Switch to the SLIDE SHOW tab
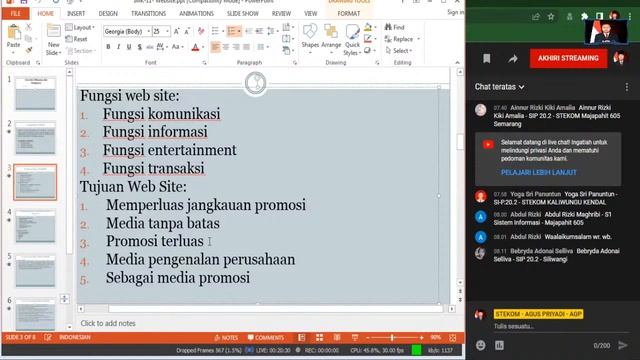Viewport: 640px width, 360px height. click(x=242, y=13)
